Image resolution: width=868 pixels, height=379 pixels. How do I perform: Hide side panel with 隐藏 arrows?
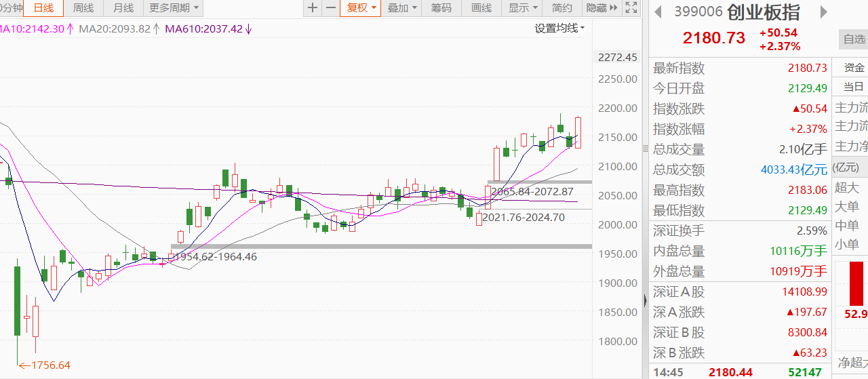[601, 8]
